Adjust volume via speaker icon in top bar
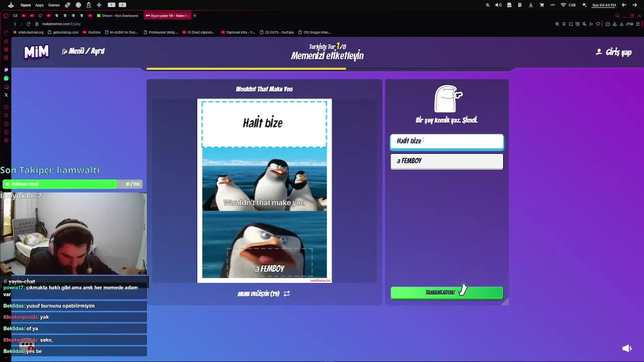The width and height of the screenshot is (644, 362). pyautogui.click(x=498, y=5)
